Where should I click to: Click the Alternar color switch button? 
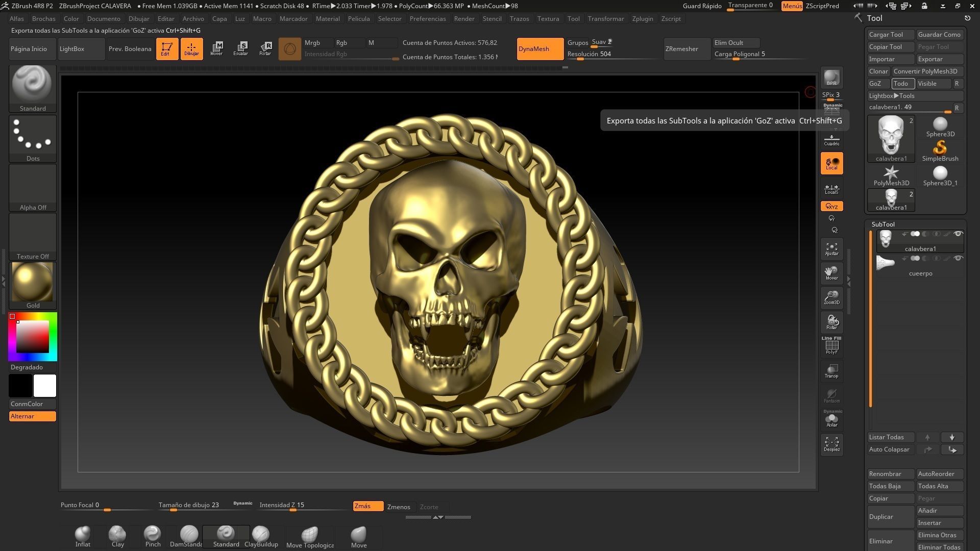[x=33, y=416]
